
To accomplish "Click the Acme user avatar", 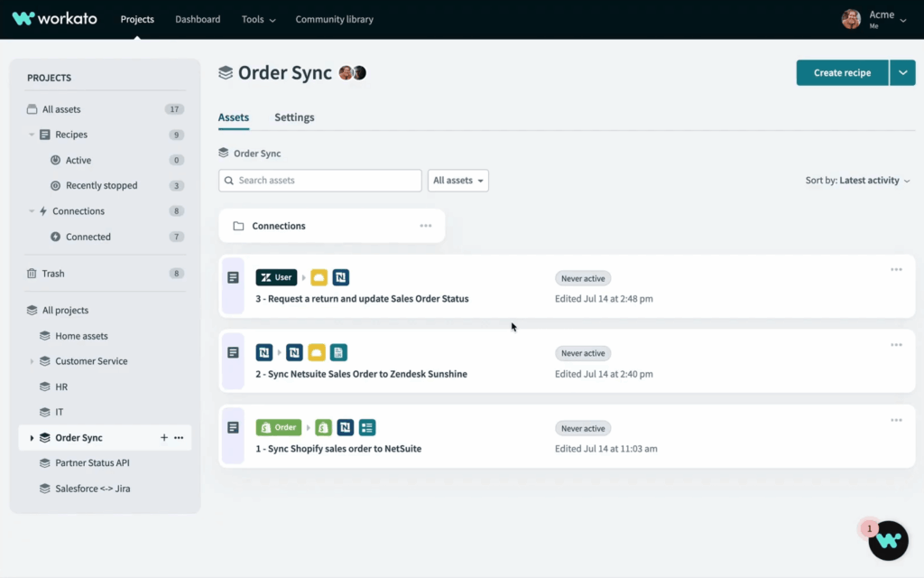I will [851, 20].
